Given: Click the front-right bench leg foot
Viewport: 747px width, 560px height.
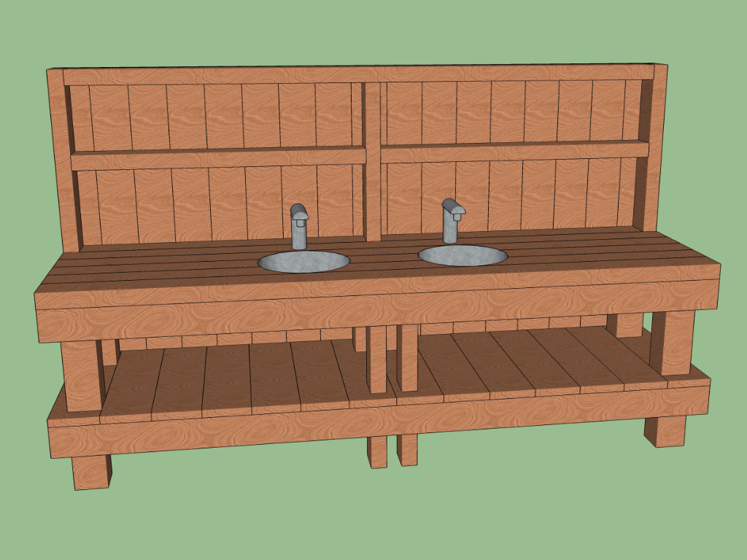Looking at the screenshot, I should click(x=665, y=431).
